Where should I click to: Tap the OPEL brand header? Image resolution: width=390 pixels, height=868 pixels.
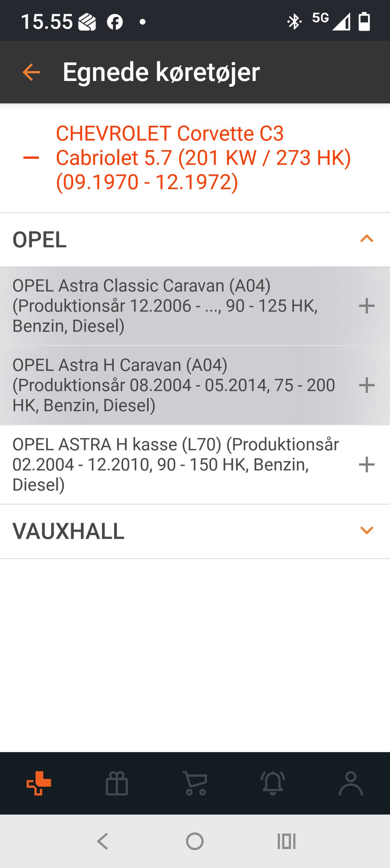[x=40, y=240]
